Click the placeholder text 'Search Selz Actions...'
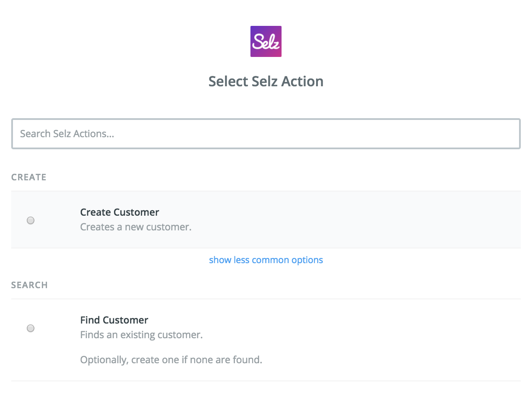532x396 pixels. [67, 134]
